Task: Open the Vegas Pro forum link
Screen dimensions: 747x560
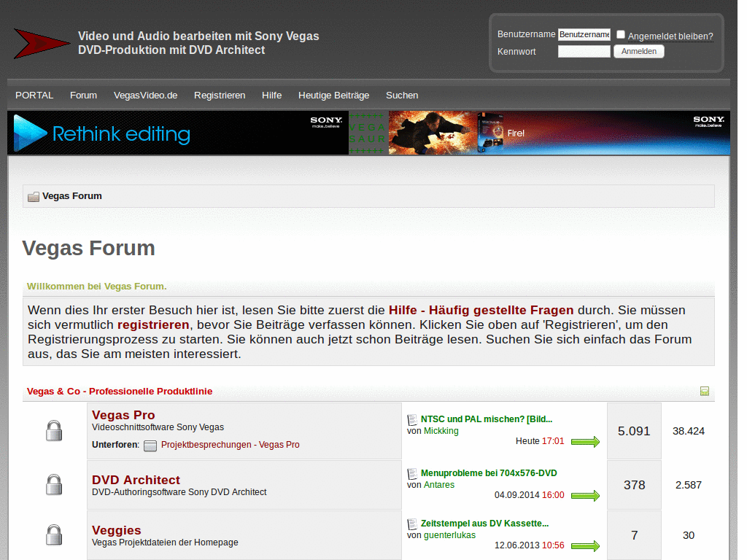Action: pos(123,415)
